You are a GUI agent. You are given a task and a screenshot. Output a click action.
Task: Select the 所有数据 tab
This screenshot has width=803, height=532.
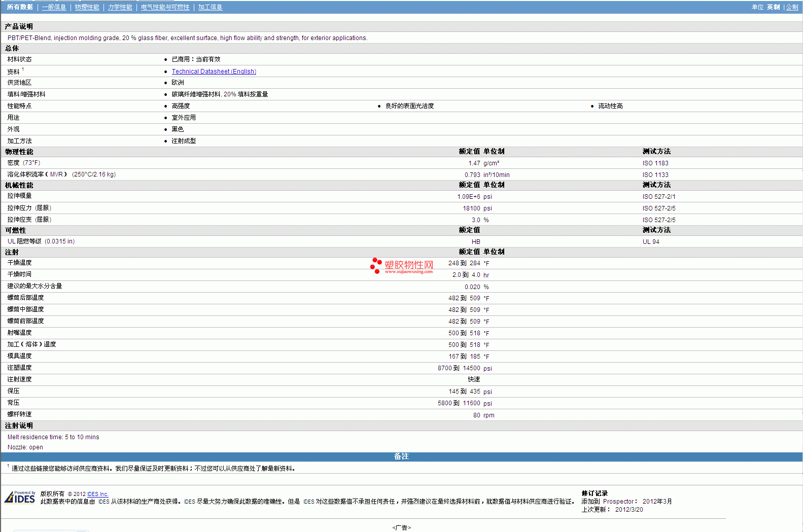(20, 7)
